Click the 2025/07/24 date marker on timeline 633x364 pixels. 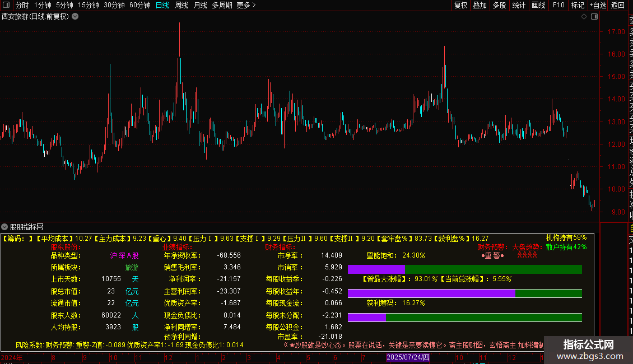pos(408,357)
